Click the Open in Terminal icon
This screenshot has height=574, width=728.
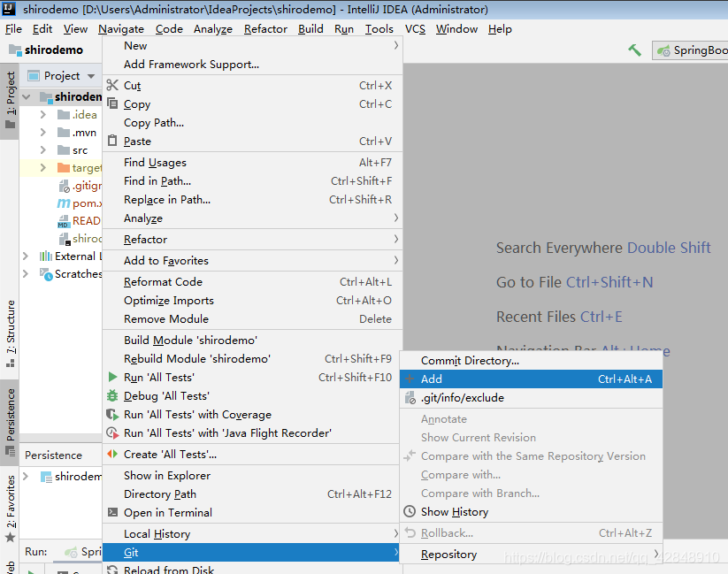click(x=112, y=512)
